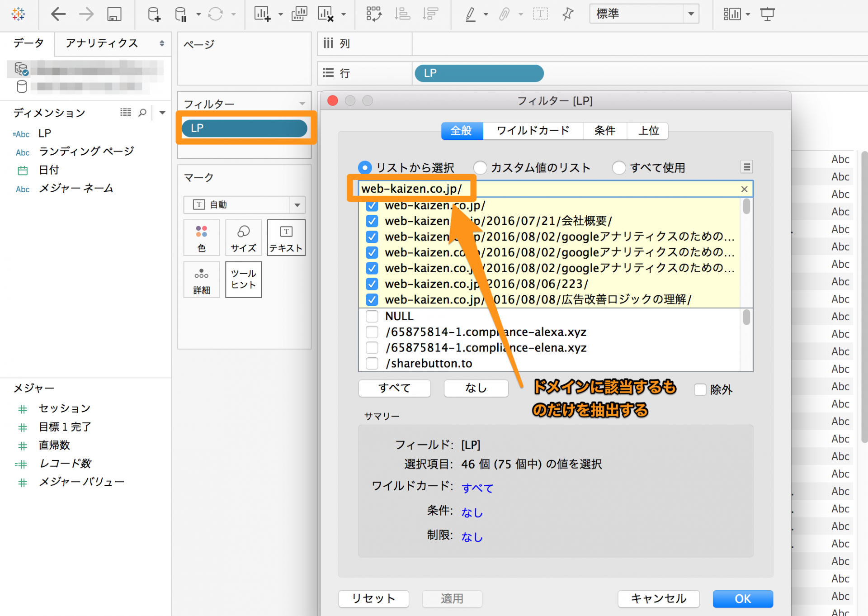Pause auto updates icon
Image resolution: width=868 pixels, height=616 pixels.
(x=181, y=14)
